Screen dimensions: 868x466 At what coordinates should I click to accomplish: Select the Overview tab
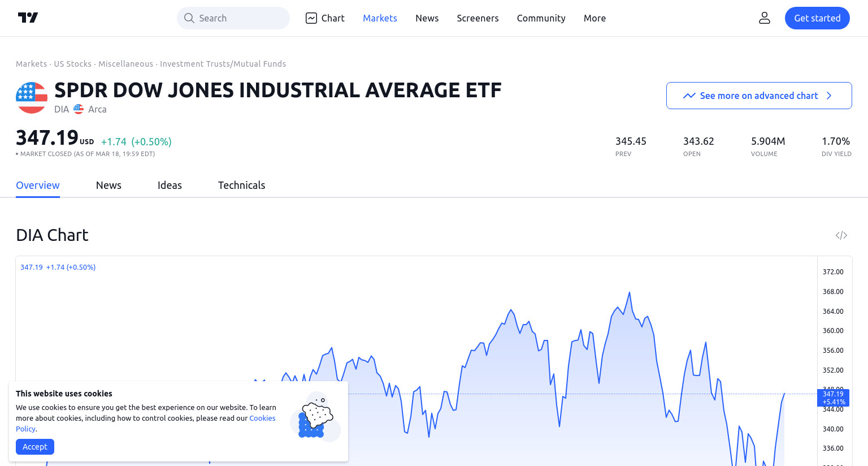pyautogui.click(x=38, y=185)
